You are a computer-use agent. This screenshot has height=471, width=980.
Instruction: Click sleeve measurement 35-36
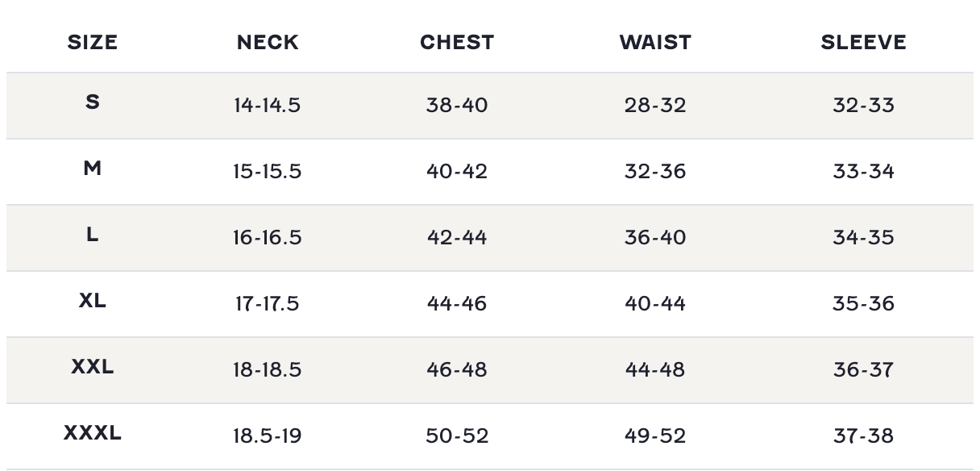[x=863, y=304]
